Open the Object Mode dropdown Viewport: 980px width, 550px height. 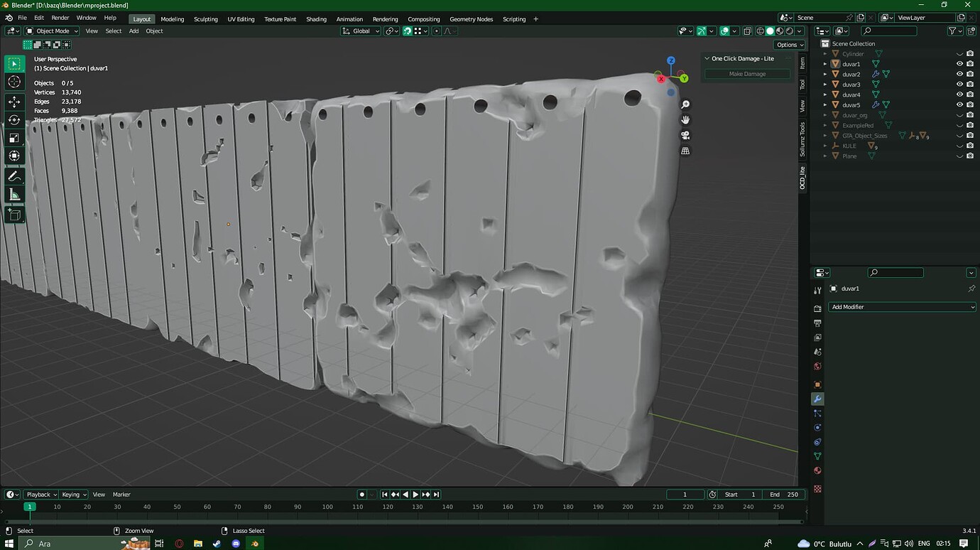[x=51, y=31]
